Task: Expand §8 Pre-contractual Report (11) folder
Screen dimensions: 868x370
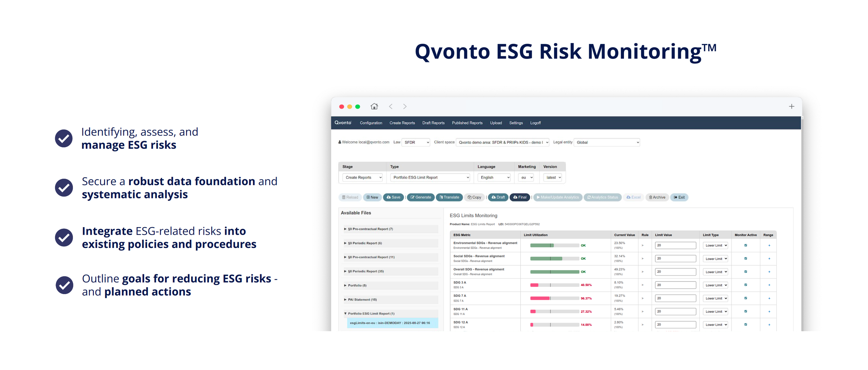Action: pos(391,257)
